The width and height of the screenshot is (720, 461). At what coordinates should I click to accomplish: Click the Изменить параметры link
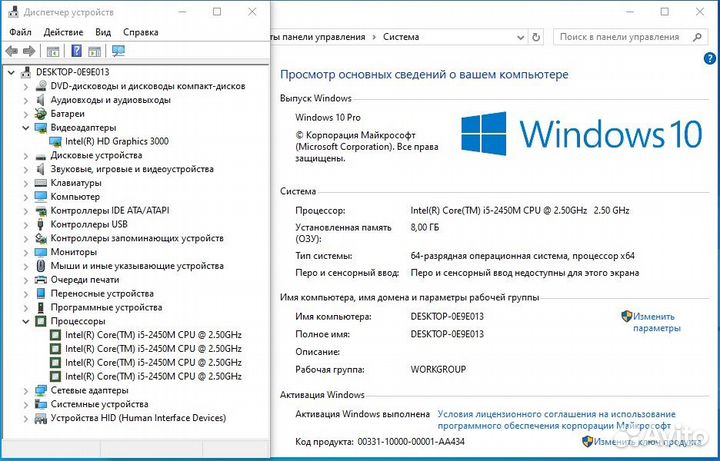click(657, 322)
